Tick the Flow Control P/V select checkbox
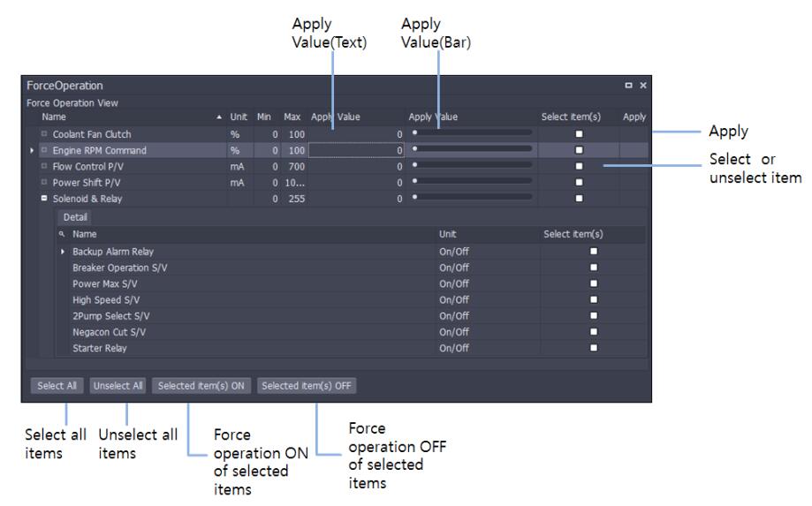Image resolution: width=812 pixels, height=506 pixels. coord(579,166)
